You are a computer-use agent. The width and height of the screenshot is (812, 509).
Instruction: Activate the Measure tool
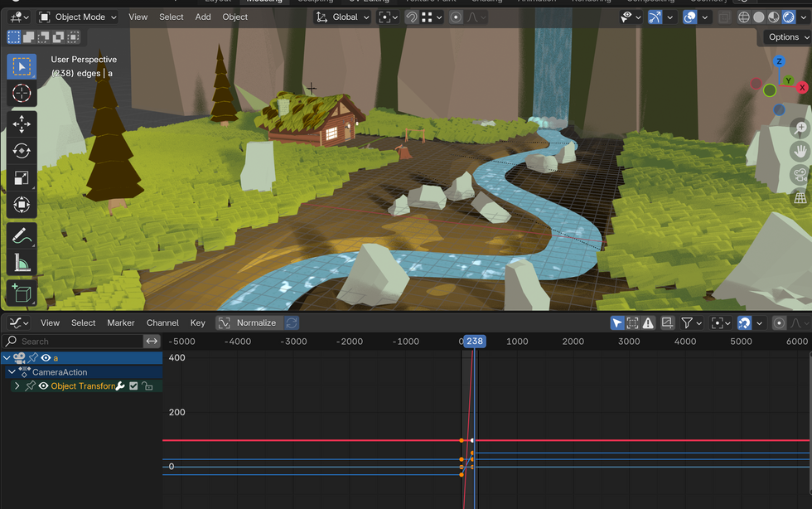pyautogui.click(x=22, y=264)
